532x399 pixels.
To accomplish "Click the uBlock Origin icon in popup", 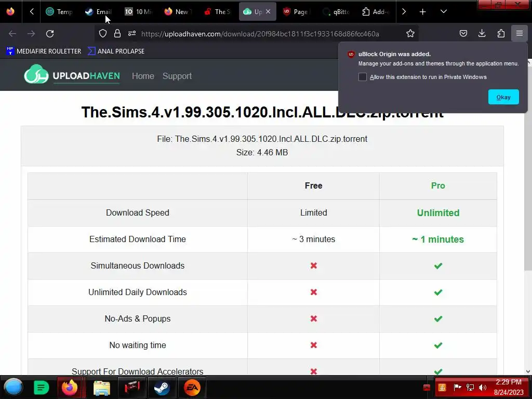I will (351, 54).
